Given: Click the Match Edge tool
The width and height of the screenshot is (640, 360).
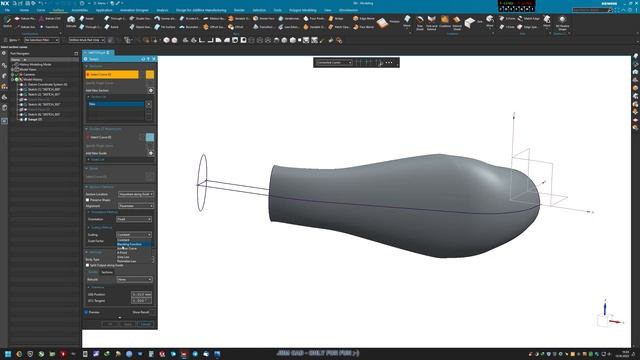Looking at the screenshot, I should [527, 18].
